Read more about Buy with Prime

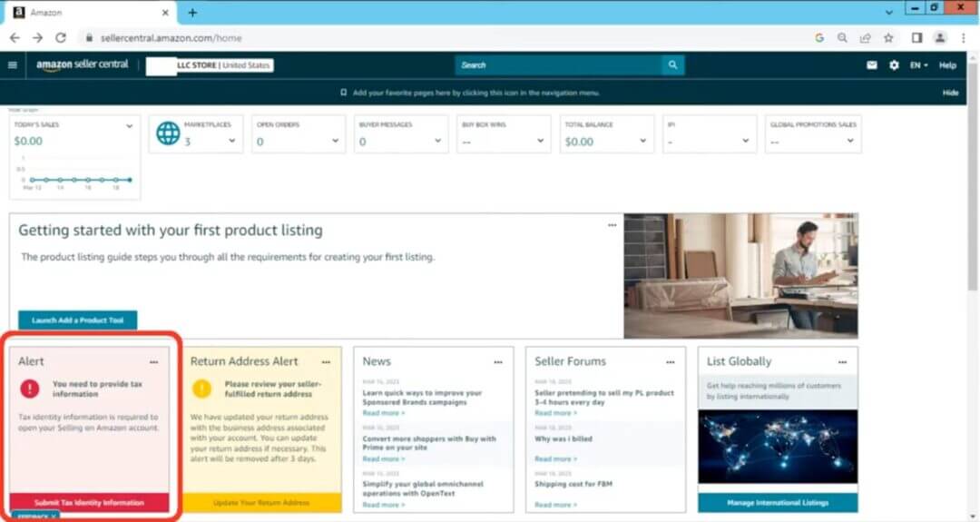coord(383,458)
